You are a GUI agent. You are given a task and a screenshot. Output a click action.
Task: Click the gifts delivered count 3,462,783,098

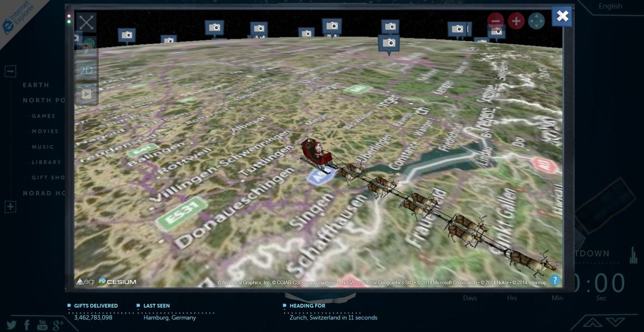(x=93, y=318)
